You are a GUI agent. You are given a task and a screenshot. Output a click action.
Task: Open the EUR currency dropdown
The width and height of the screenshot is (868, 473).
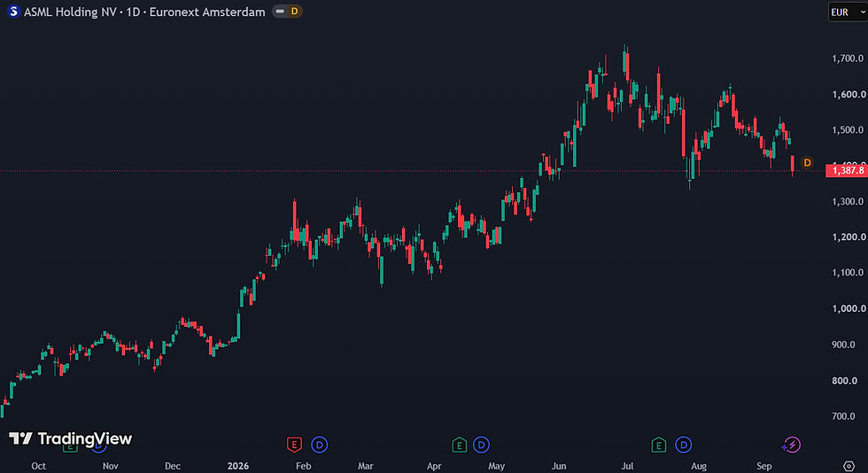[848, 12]
